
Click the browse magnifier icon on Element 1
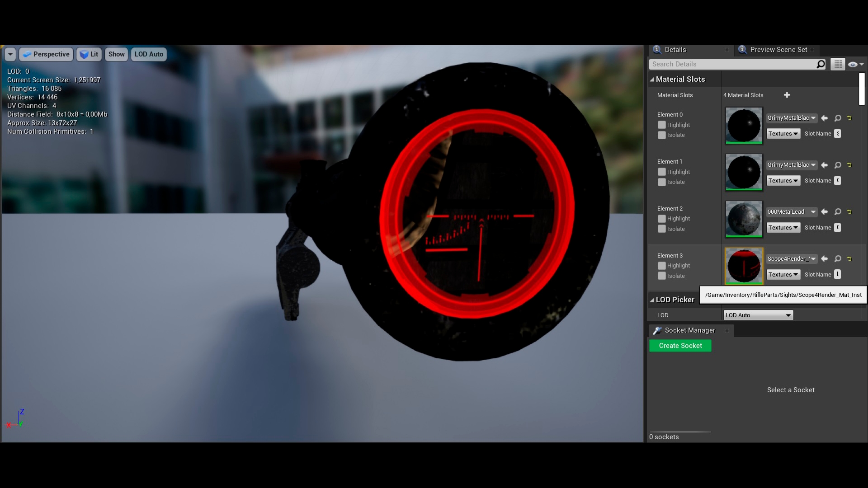point(837,165)
